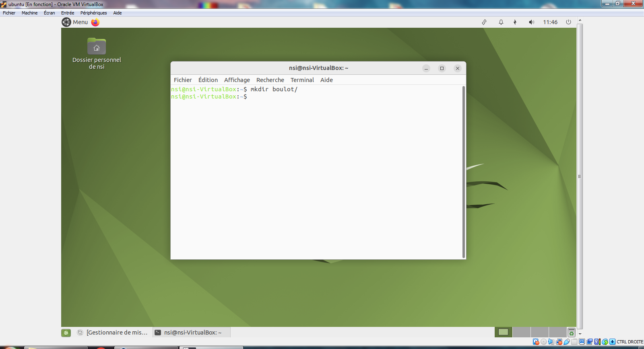Screen dimensions: 644x349
Task: Click the volume speaker icon
Action: pos(531,22)
